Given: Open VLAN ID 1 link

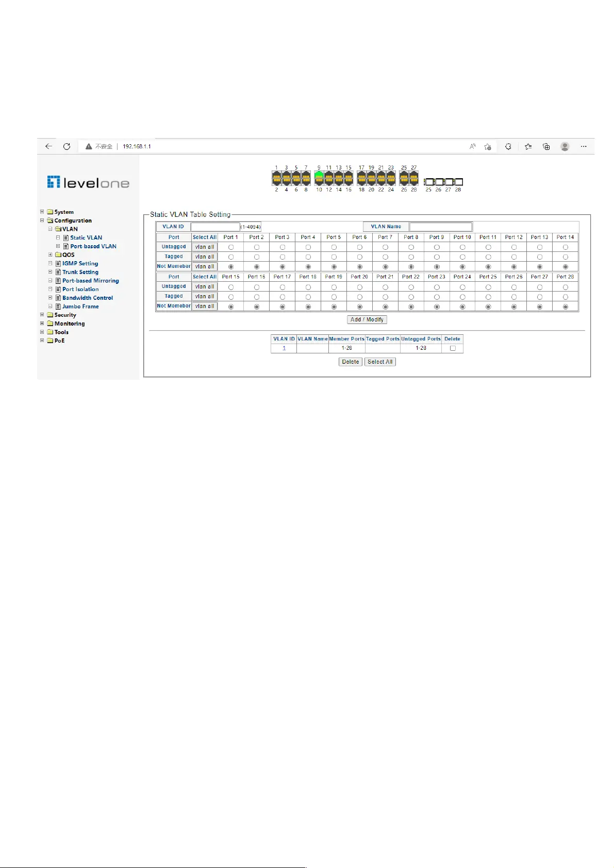Looking at the screenshot, I should pyautogui.click(x=284, y=348).
